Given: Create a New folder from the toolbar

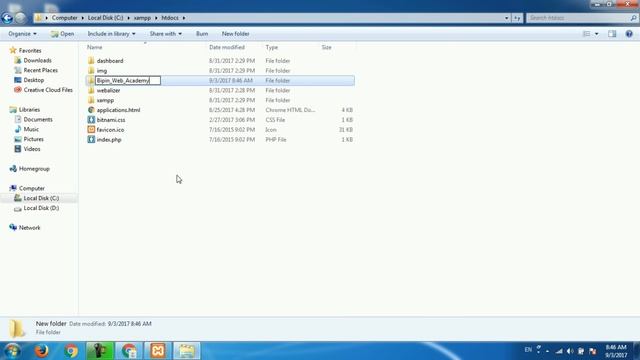Looking at the screenshot, I should (236, 34).
